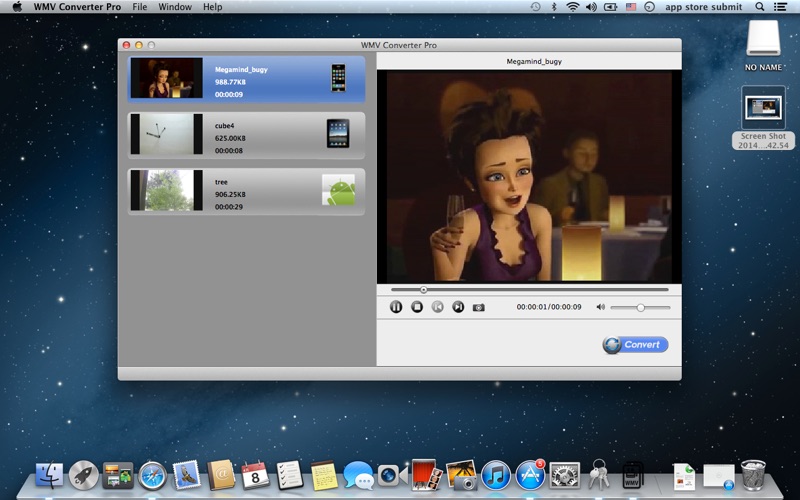Mute the preview volume speaker icon
This screenshot has height=500, width=800.
(x=601, y=307)
